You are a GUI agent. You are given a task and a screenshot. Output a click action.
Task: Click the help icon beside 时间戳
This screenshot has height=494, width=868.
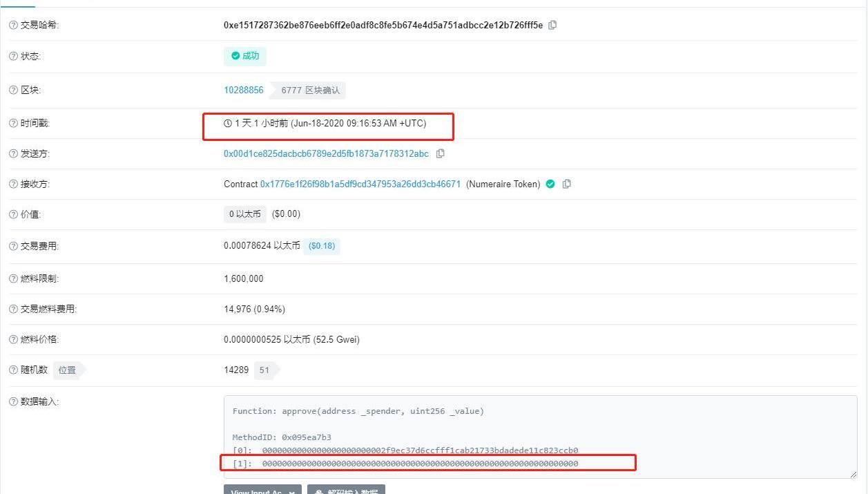(x=13, y=123)
